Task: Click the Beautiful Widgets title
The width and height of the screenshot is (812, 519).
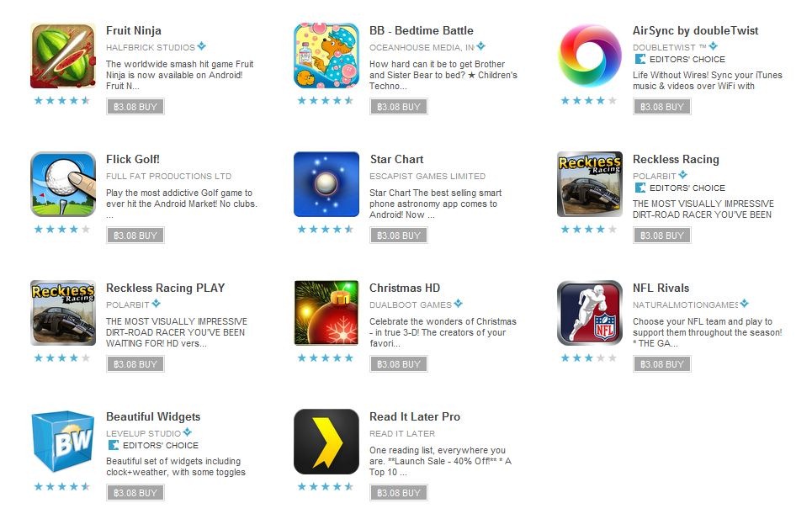Action: click(153, 416)
